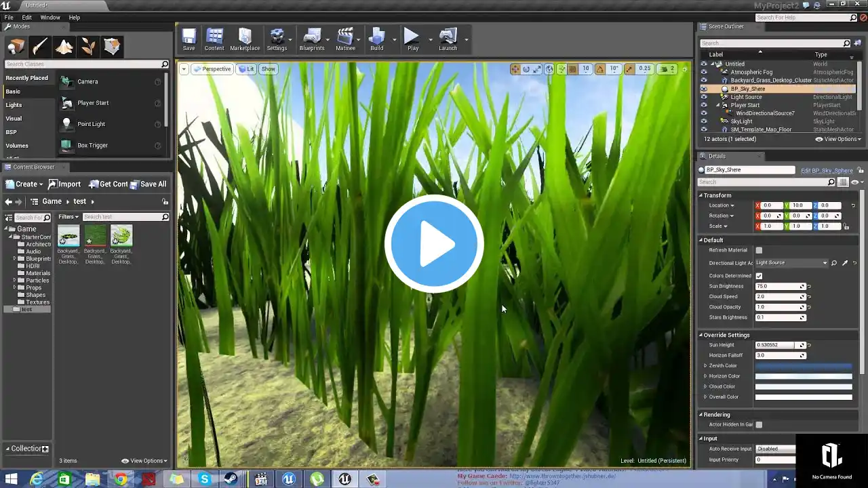Select the Place mode icon
The height and width of the screenshot is (488, 868).
16,46
